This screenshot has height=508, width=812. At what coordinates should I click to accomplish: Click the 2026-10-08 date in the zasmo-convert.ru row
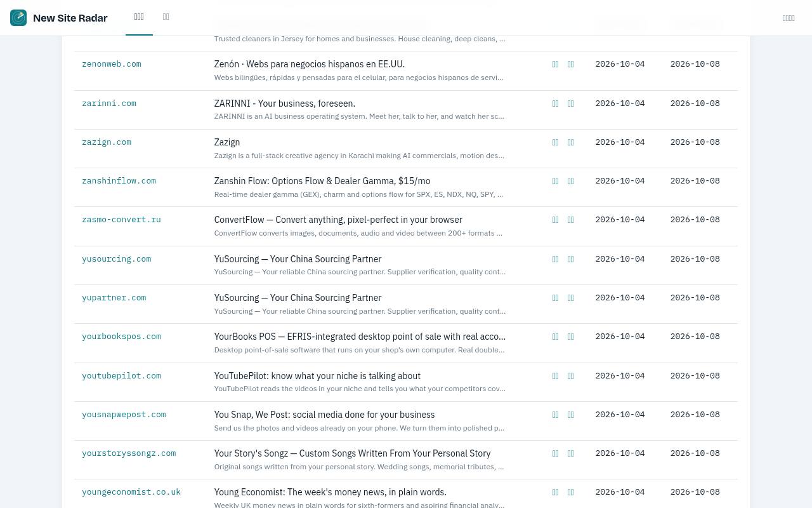pos(695,220)
